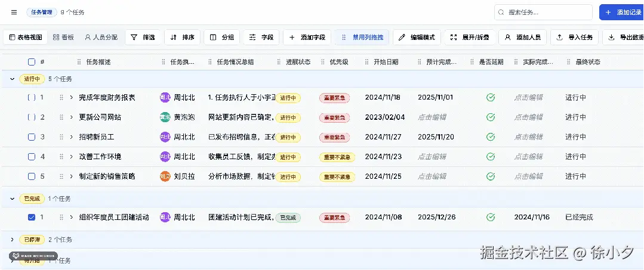The height and width of the screenshot is (270, 644).
Task: Toggle 编辑模式 in the toolbar
Action: tap(417, 38)
